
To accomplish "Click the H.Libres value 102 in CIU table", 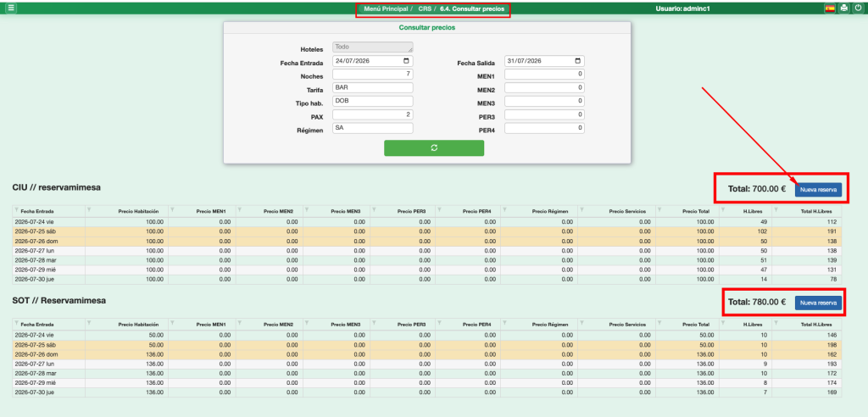I will click(761, 231).
